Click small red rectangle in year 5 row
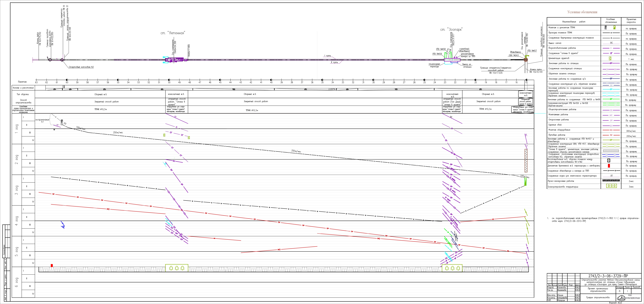 point(52,265)
